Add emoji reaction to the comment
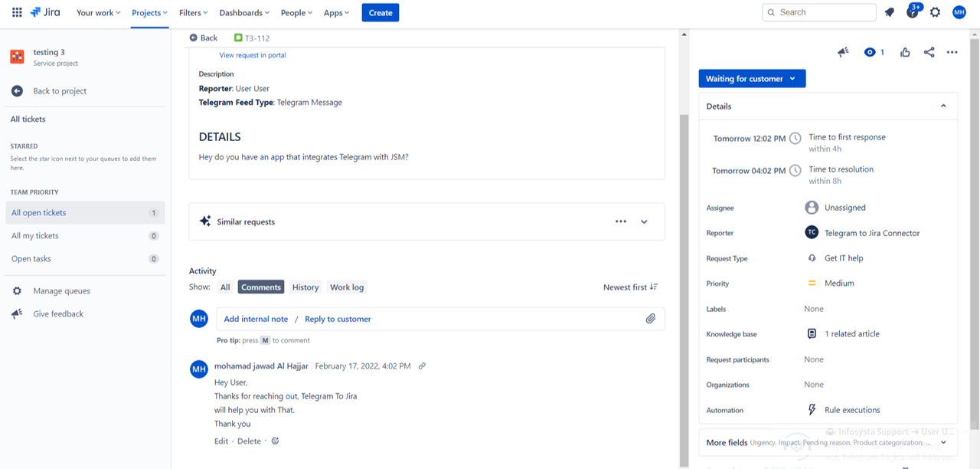This screenshot has width=980, height=469. [x=276, y=441]
